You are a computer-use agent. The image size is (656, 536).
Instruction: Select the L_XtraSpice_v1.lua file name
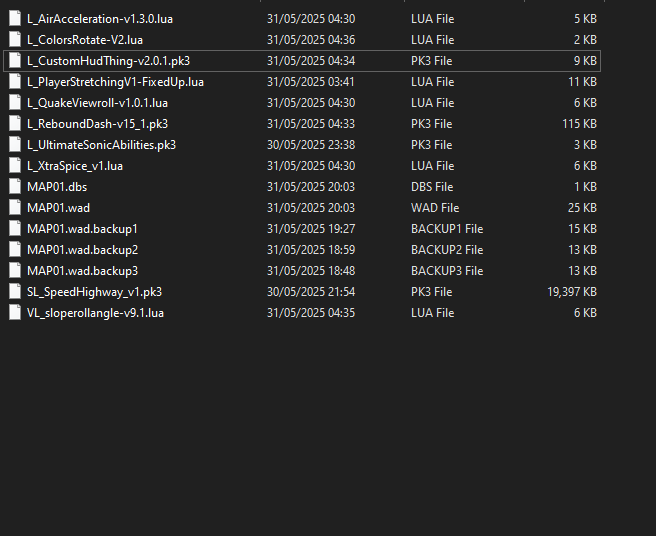click(75, 166)
